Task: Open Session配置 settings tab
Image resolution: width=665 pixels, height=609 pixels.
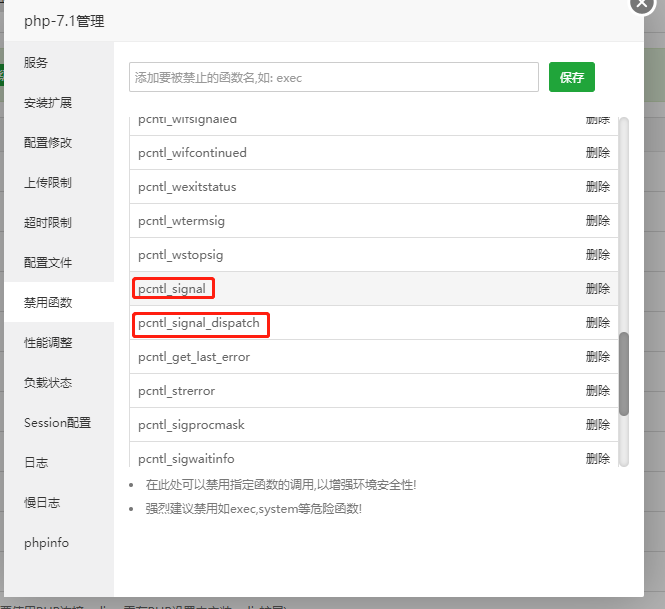Action: (x=57, y=422)
